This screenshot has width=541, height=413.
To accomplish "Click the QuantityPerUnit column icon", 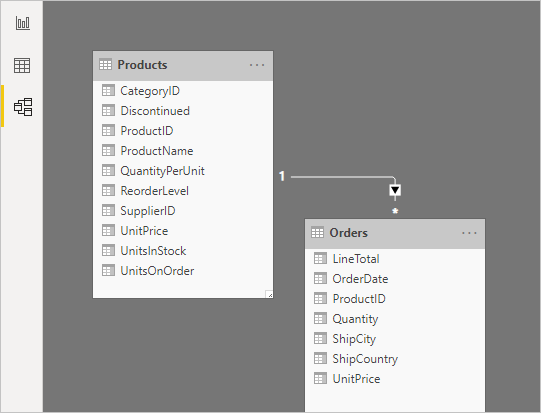I will [x=108, y=170].
